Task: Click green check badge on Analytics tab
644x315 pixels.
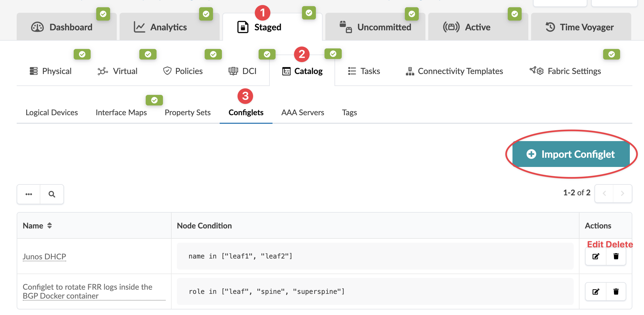Action: (206, 14)
